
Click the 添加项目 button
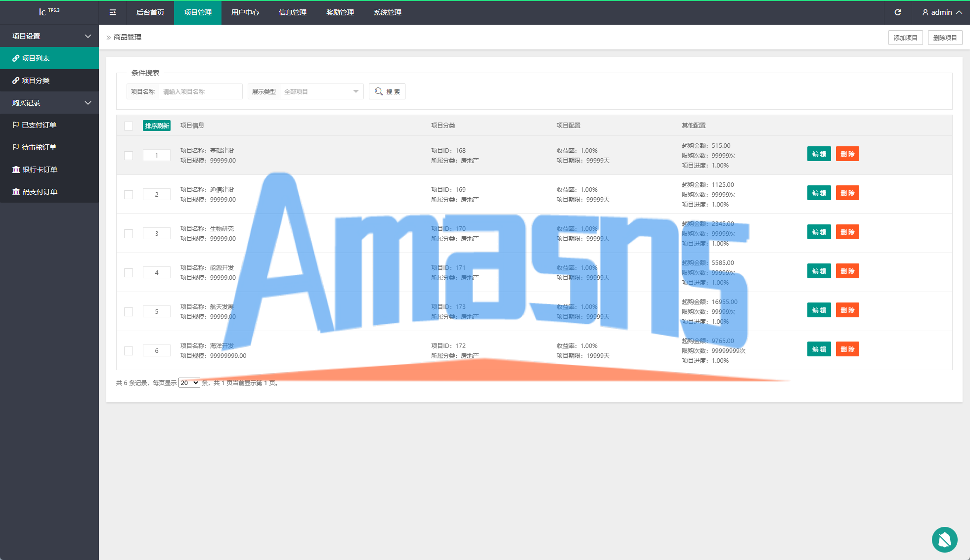(x=905, y=38)
